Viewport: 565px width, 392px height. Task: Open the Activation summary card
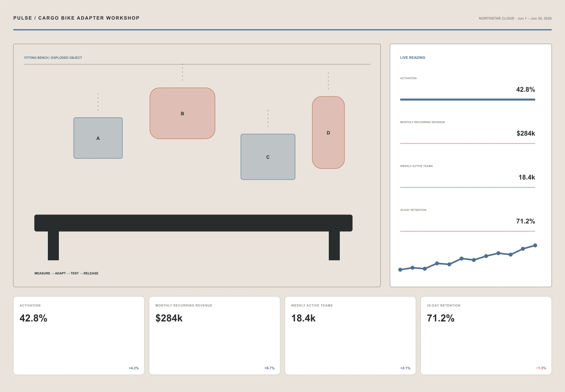[79, 336]
